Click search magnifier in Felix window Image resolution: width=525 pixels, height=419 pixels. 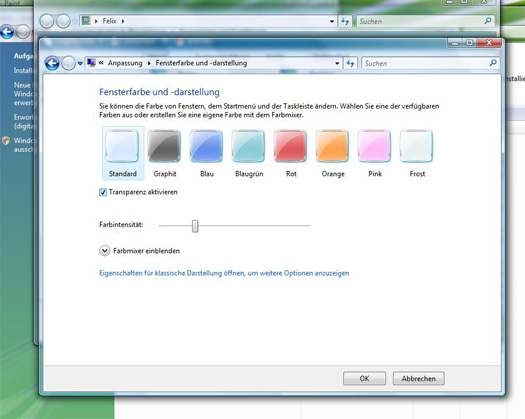488,21
